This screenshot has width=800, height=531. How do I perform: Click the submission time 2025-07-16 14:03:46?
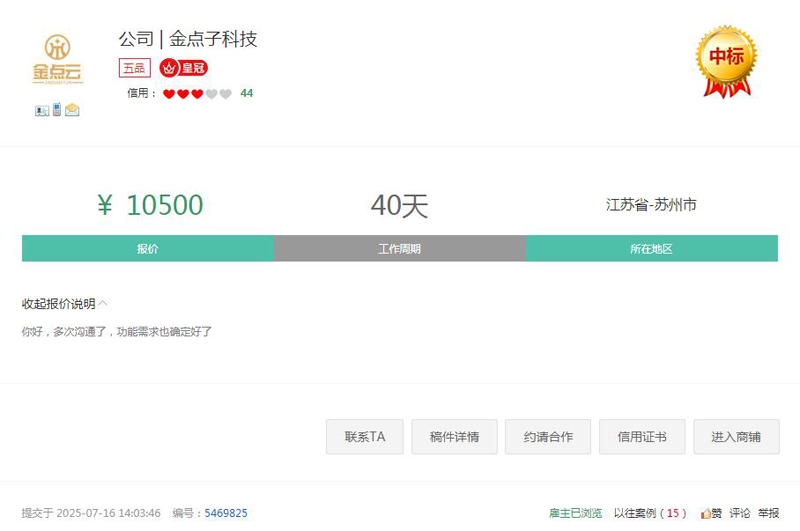(x=108, y=513)
